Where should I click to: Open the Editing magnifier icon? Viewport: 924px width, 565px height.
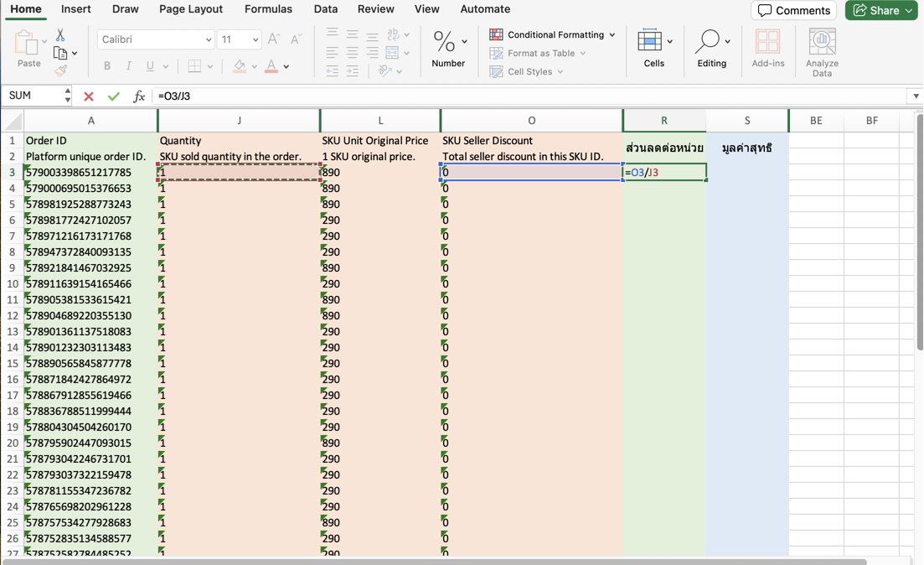[707, 41]
